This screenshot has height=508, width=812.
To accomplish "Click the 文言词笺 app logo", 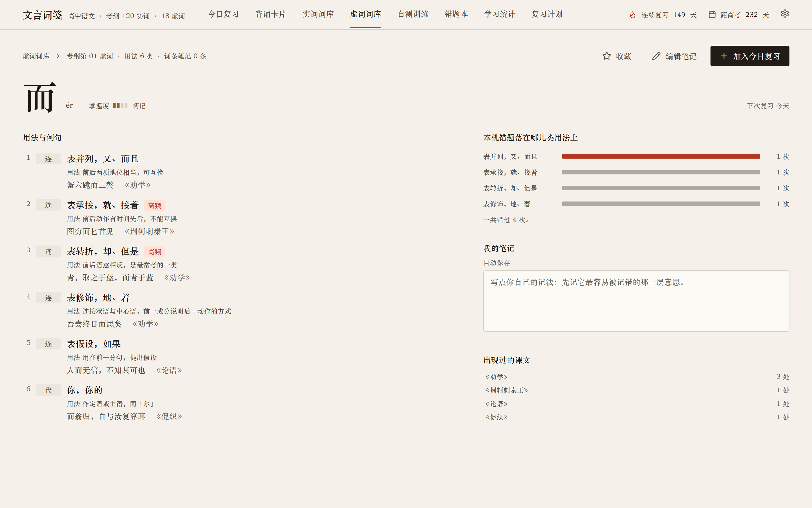I will (42, 15).
